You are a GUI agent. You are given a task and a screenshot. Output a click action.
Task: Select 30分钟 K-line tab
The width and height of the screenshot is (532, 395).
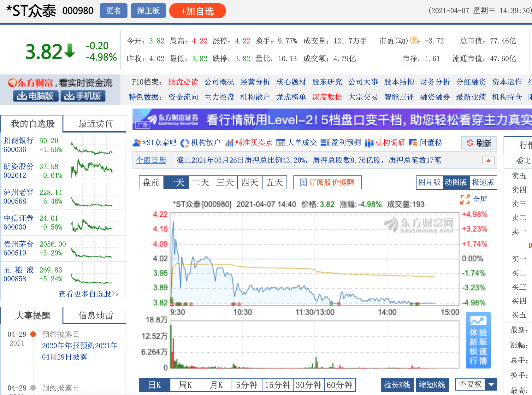(309, 385)
